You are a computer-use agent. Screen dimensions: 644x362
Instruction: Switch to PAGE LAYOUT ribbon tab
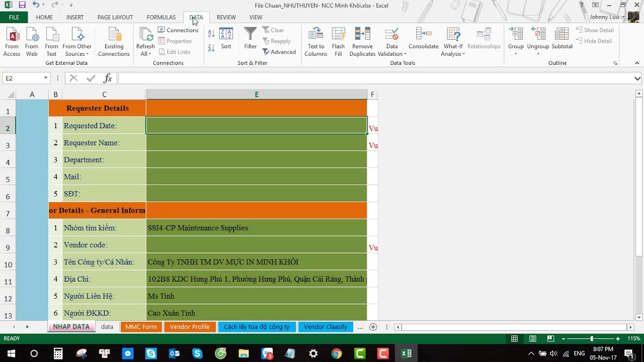[115, 17]
